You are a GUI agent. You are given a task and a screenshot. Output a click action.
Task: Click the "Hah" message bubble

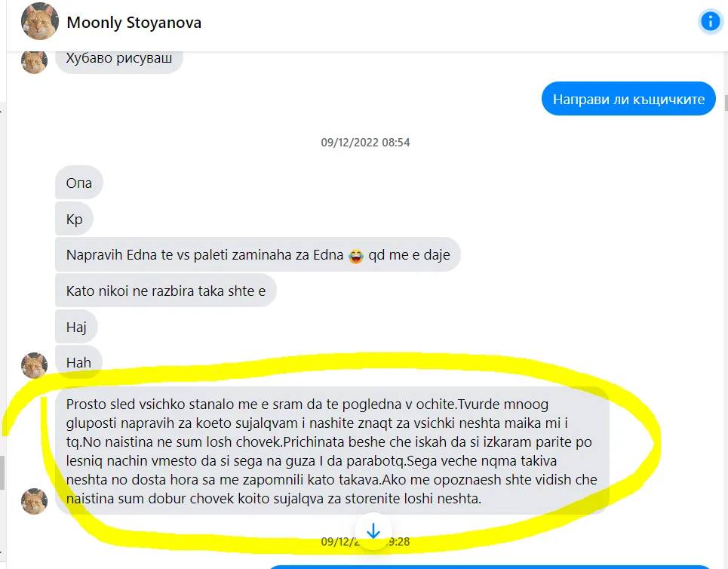tap(78, 362)
